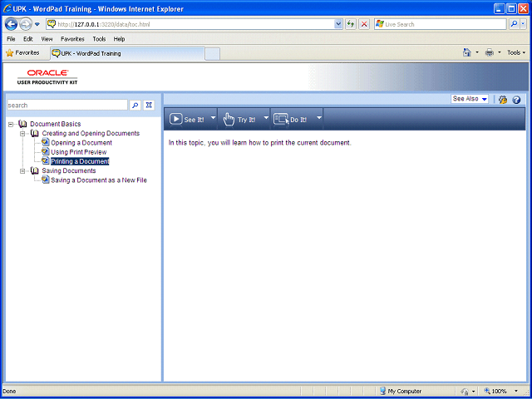Select Creating and Opening Documents section

[91, 133]
